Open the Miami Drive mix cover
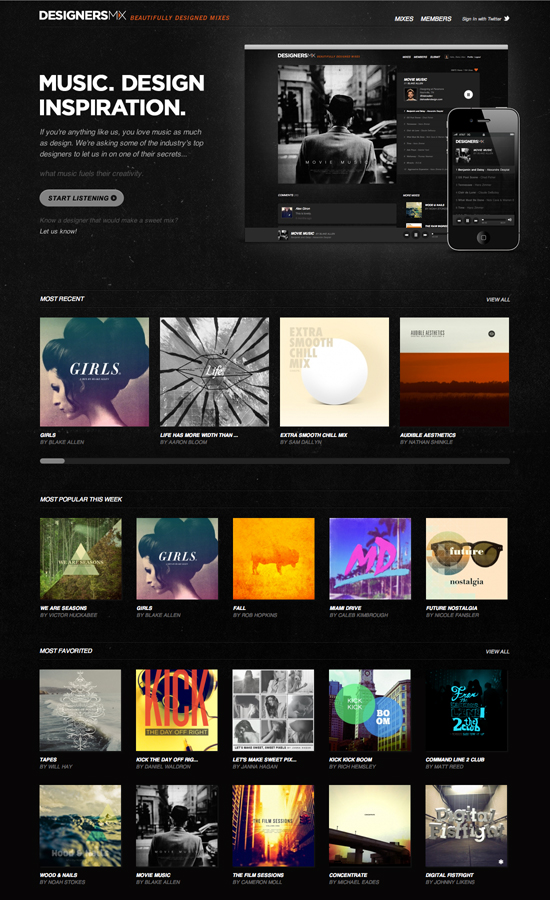Viewport: 550px width, 900px height. tap(370, 559)
